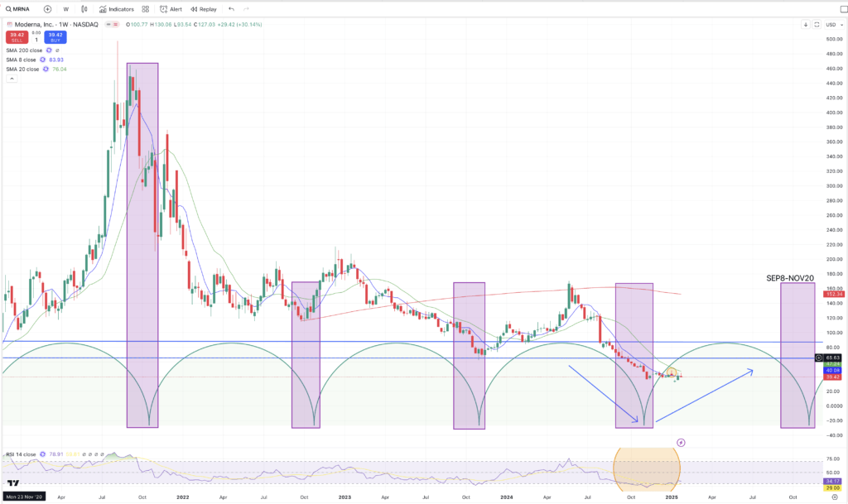Click the red SELL 39.42 button
The image size is (848, 504).
[17, 37]
